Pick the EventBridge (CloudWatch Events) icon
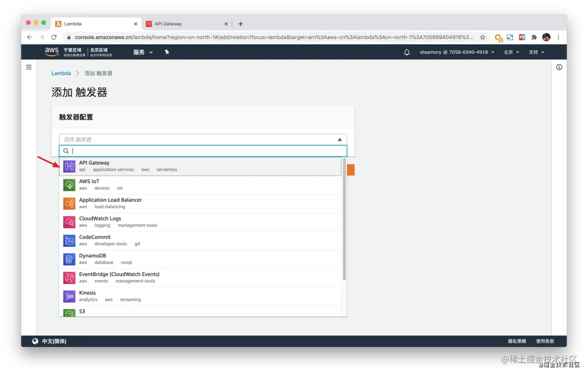Image resolution: width=588 pixels, height=375 pixels. click(69, 278)
